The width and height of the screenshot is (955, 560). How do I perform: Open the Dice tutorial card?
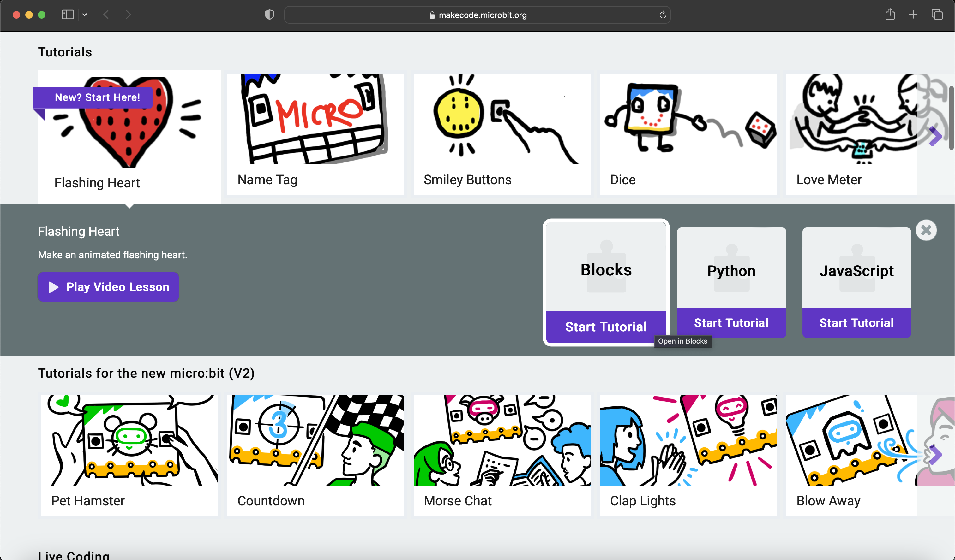[x=688, y=134]
